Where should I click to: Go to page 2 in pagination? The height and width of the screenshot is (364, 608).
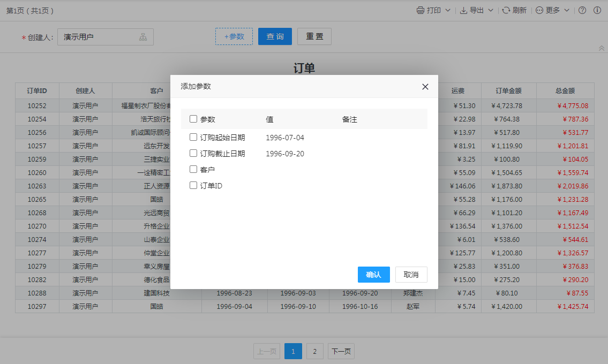pos(314,352)
